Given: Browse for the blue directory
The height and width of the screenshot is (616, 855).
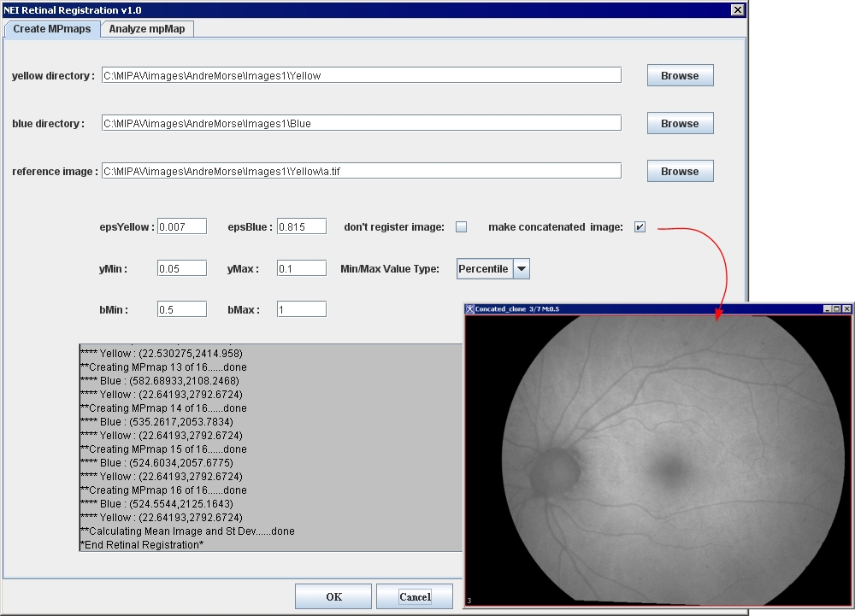Looking at the screenshot, I should pyautogui.click(x=680, y=124).
